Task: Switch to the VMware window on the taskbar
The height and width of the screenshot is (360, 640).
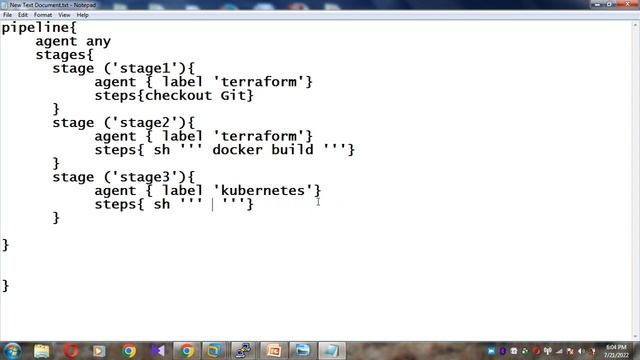Action: 214,351
